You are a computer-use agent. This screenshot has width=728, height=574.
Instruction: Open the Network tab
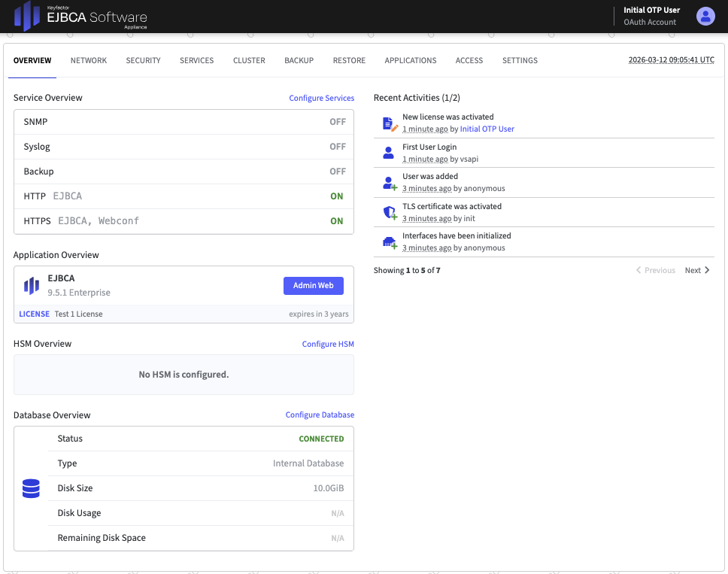[89, 60]
